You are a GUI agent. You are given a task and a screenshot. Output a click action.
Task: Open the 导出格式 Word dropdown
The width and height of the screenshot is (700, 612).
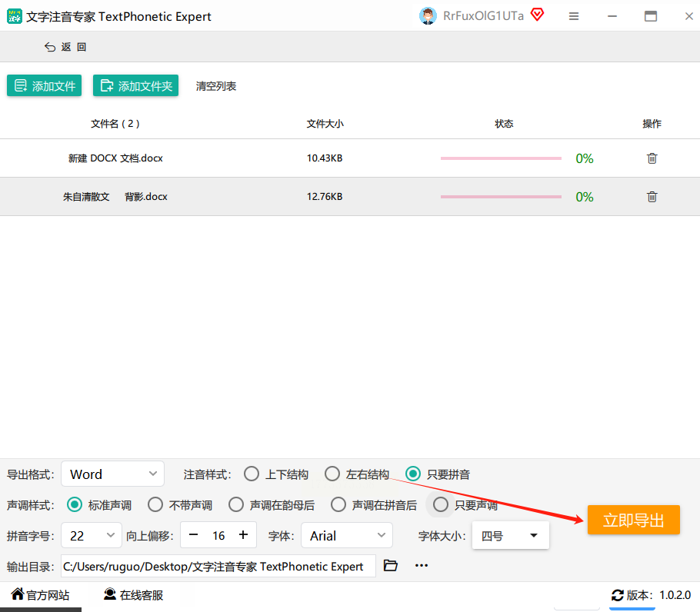point(112,474)
